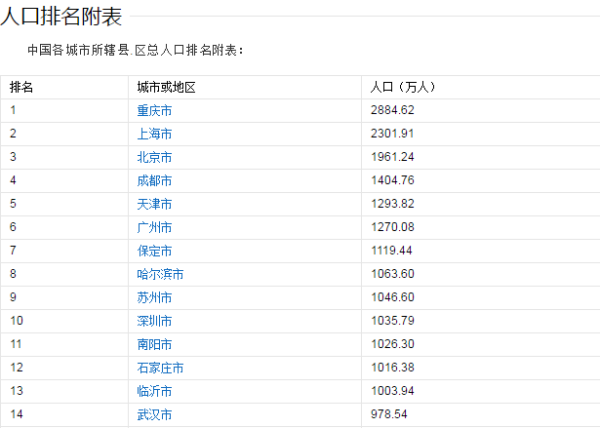
Task: Click the 人口（万人） column header
Action: (402, 87)
